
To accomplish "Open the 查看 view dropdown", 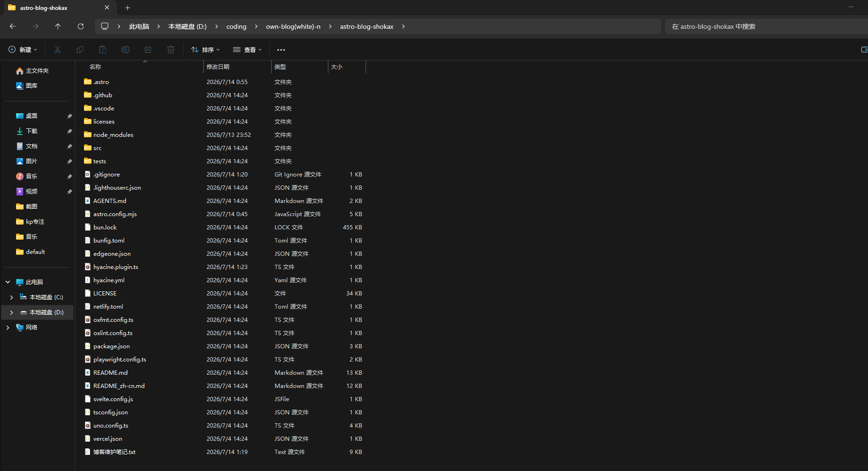I will [247, 50].
